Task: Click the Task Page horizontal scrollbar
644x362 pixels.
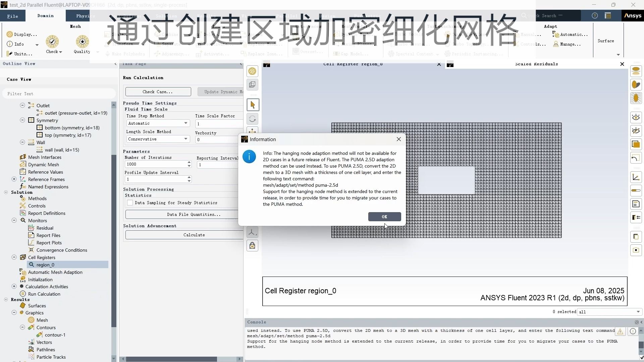Action: 171,359
